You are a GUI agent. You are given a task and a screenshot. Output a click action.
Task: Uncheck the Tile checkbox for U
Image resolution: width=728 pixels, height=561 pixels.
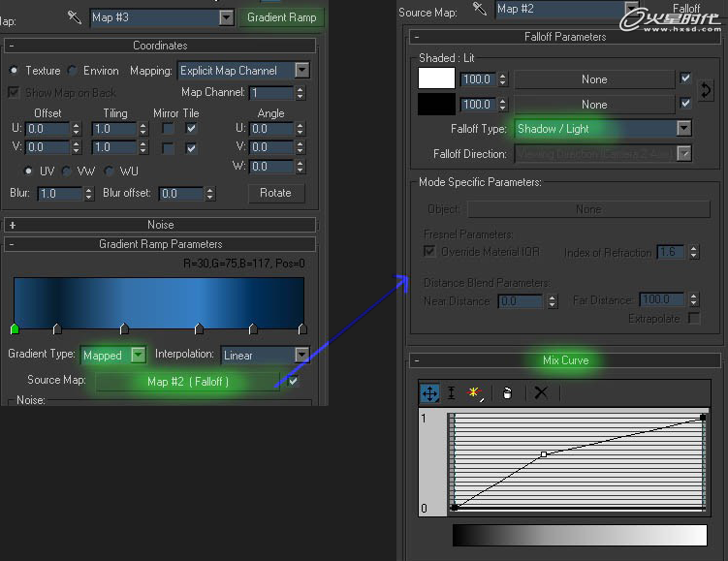click(x=192, y=128)
